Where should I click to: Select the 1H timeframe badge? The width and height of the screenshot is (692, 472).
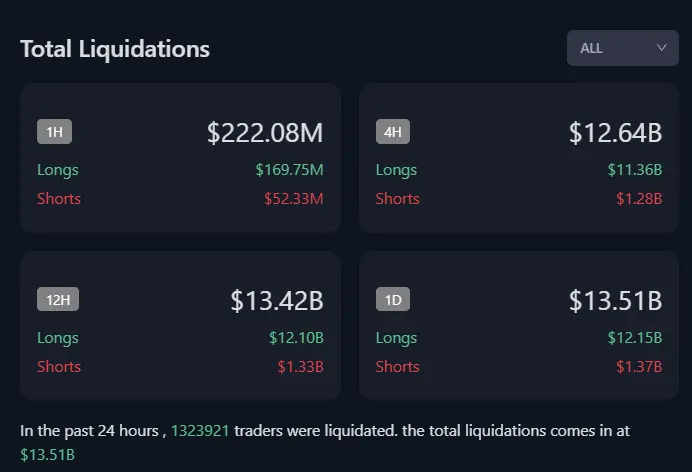click(x=54, y=132)
